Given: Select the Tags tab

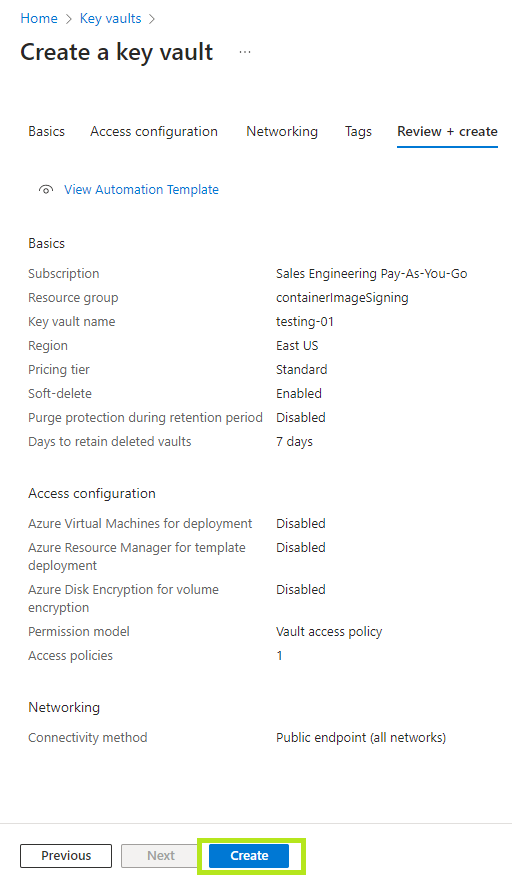Looking at the screenshot, I should 358,132.
